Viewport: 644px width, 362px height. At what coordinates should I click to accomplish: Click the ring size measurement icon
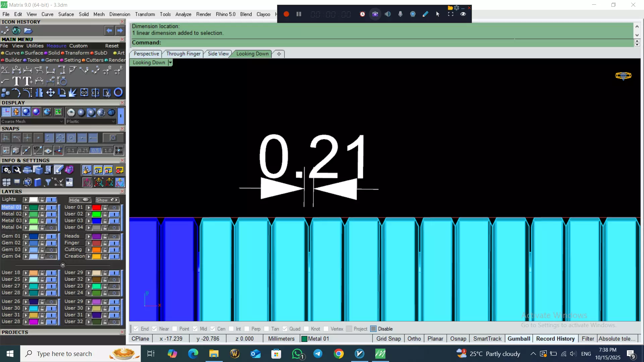pos(62,81)
